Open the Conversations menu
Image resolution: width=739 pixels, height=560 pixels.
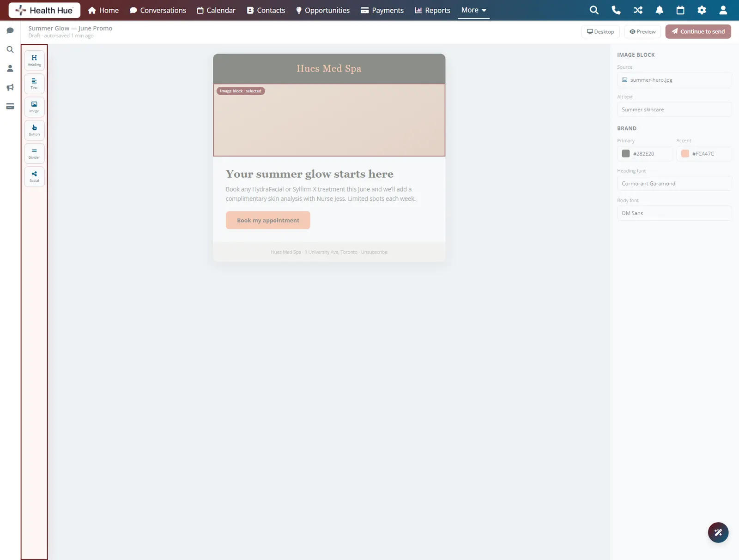(x=158, y=10)
